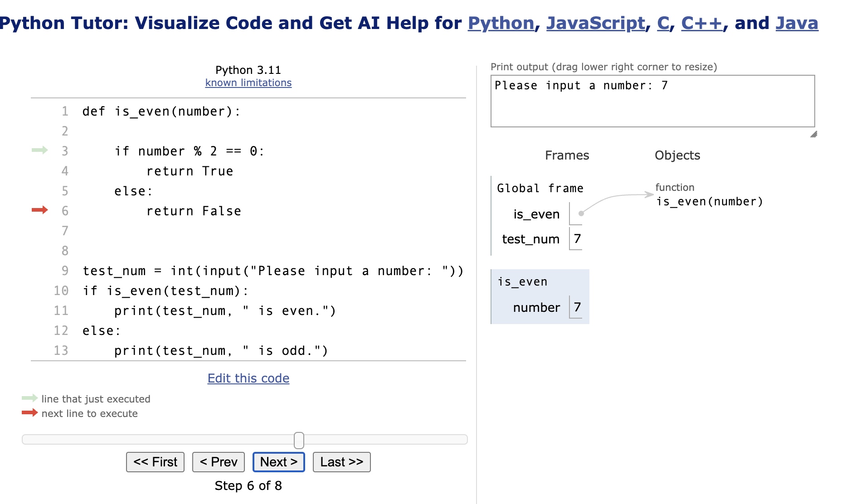Click the 'number' variable in is_even frame
This screenshot has height=504, width=856.
(x=537, y=308)
